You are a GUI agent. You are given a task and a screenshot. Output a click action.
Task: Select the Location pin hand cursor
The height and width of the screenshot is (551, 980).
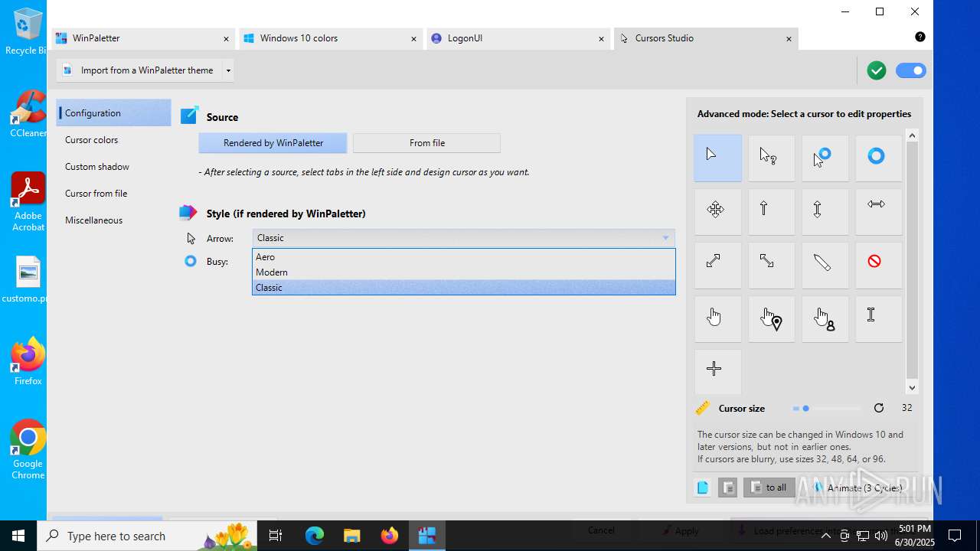771,319
